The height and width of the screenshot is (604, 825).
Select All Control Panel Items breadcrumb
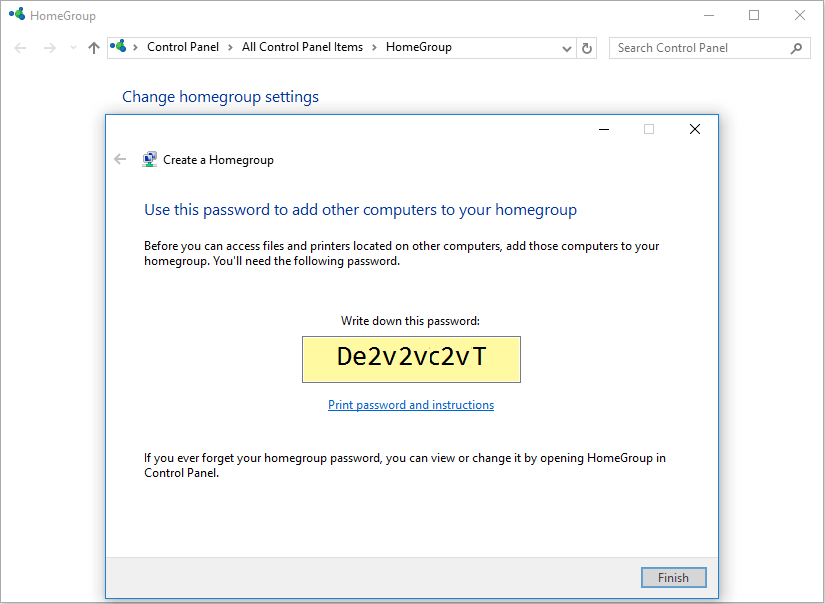click(302, 47)
